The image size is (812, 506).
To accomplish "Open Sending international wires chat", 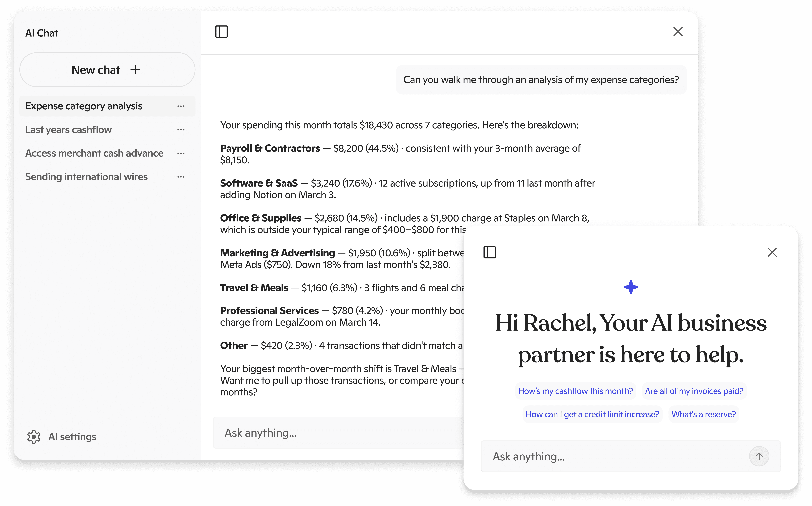I will (x=86, y=177).
